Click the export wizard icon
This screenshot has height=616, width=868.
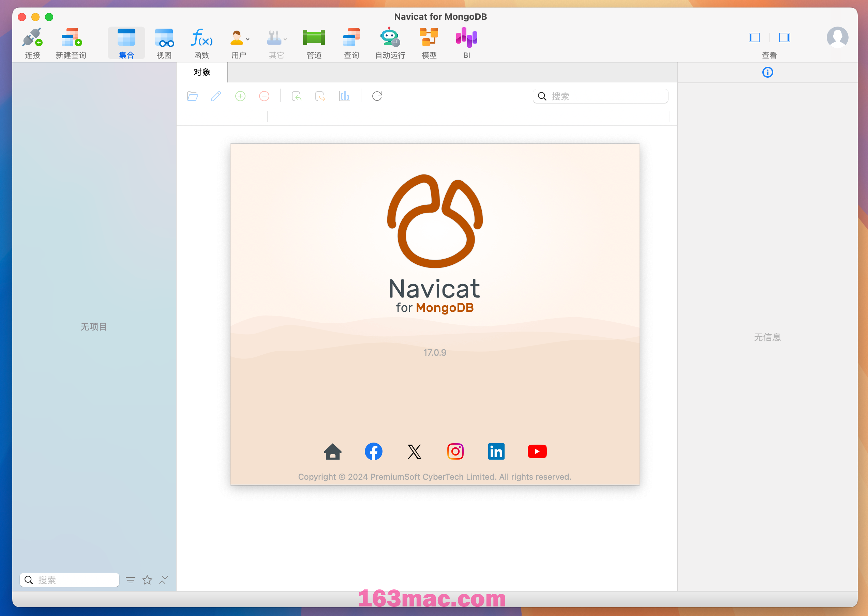[x=320, y=96]
